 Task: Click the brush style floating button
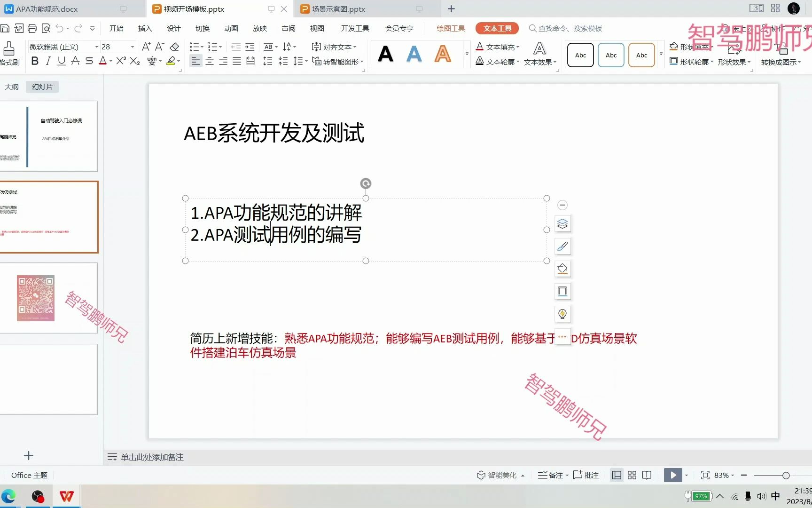(x=562, y=246)
